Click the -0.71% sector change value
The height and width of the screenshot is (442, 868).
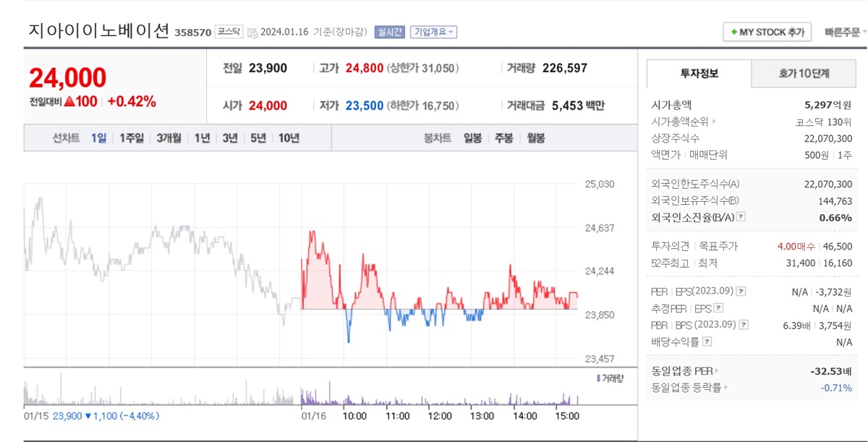click(837, 388)
